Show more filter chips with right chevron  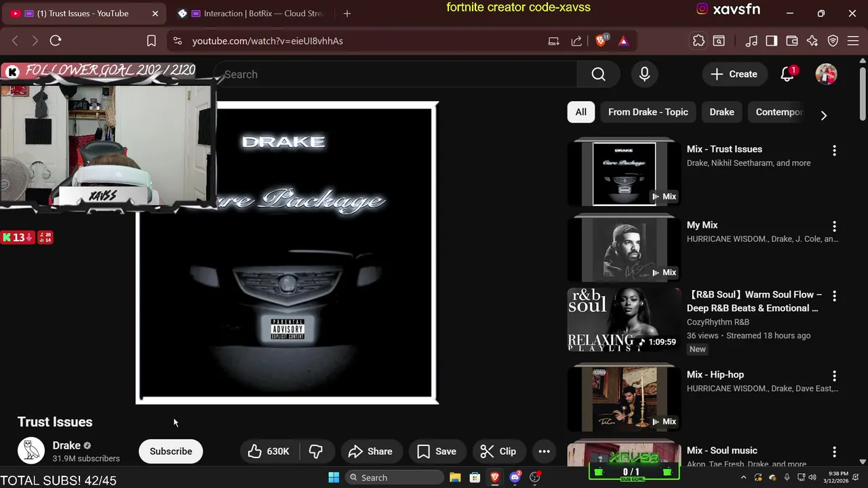823,115
